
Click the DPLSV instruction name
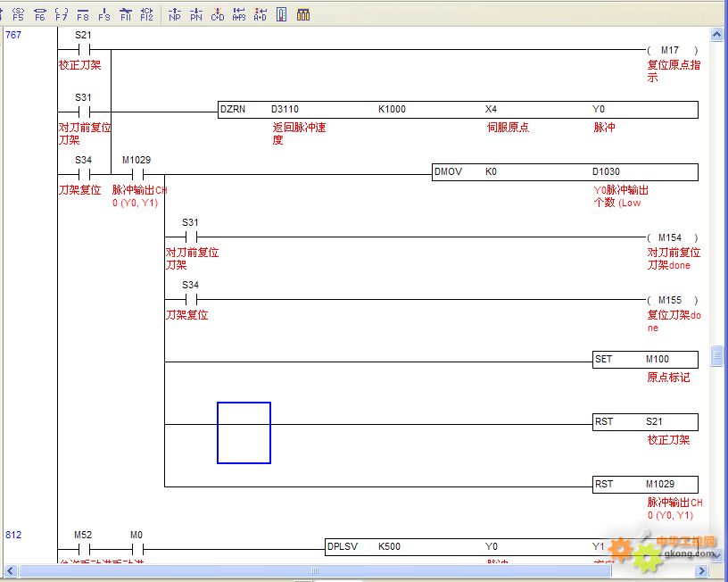pos(343,546)
